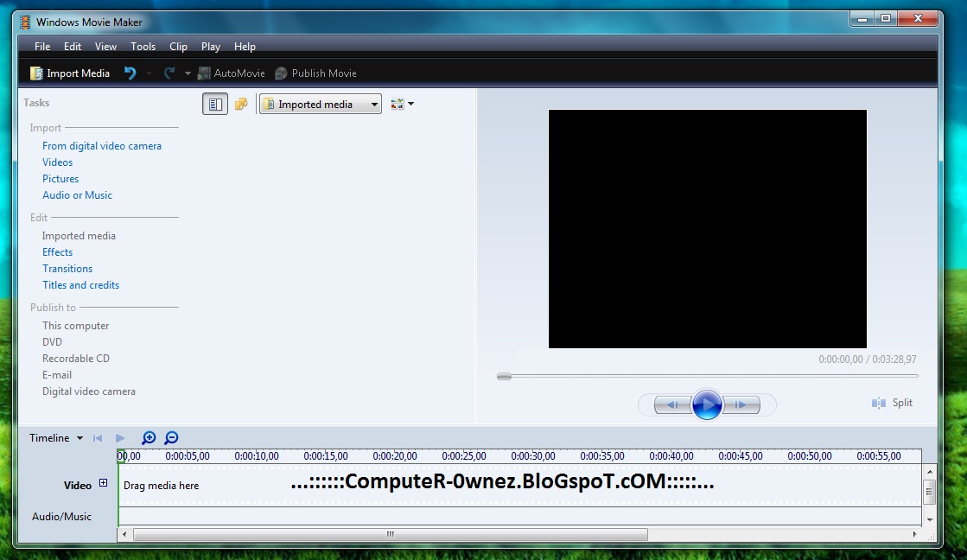Click the timeline vertical scroll up arrow
The height and width of the screenshot is (560, 967).
[930, 472]
